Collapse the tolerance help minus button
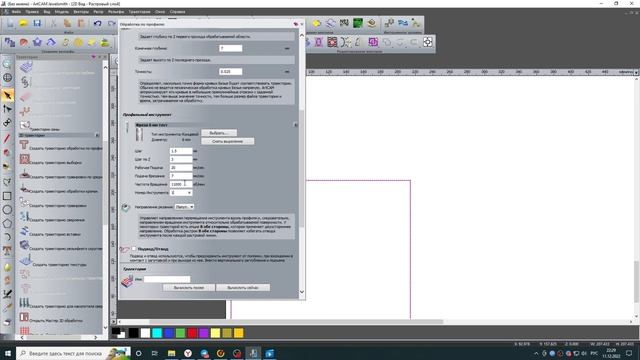 click(287, 71)
